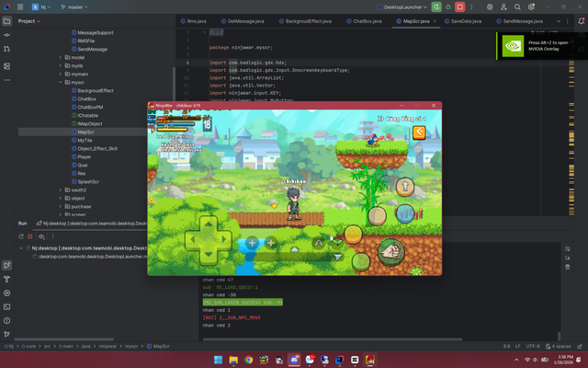Image resolution: width=588 pixels, height=368 pixels.
Task: Expand the mymain folder
Action: [x=61, y=74]
